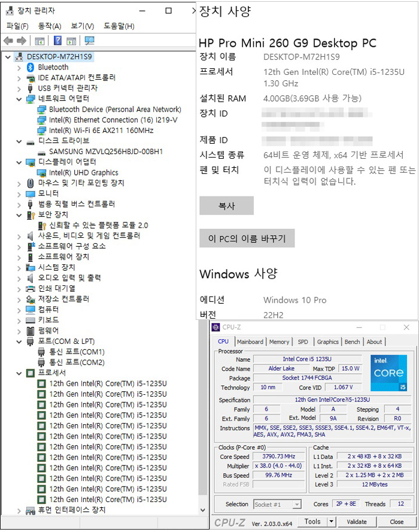Screen dimensions: 419x532
Task: Click the Tools button in CPU-Z
Action: (312, 522)
